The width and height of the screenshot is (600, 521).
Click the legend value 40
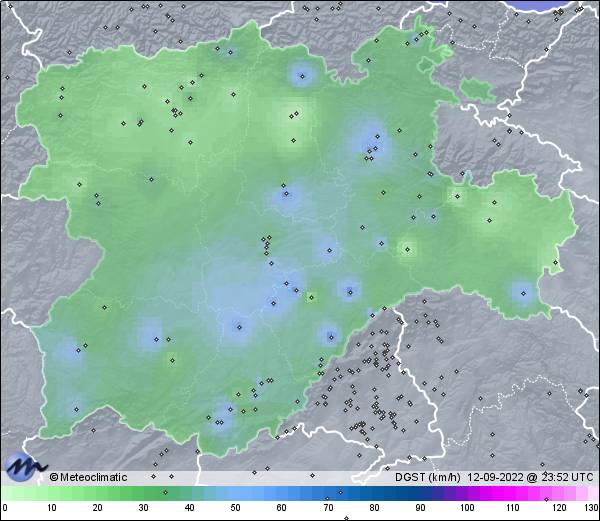[x=189, y=508]
